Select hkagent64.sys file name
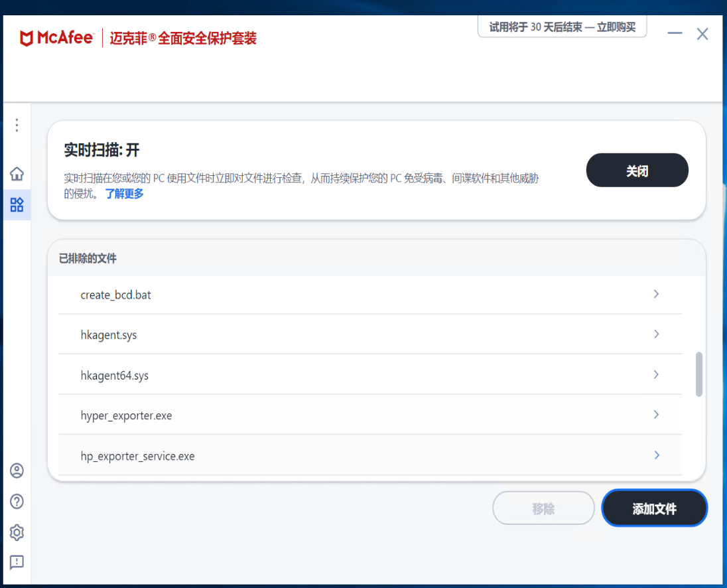Viewport: 727px width, 588px height. tap(115, 375)
